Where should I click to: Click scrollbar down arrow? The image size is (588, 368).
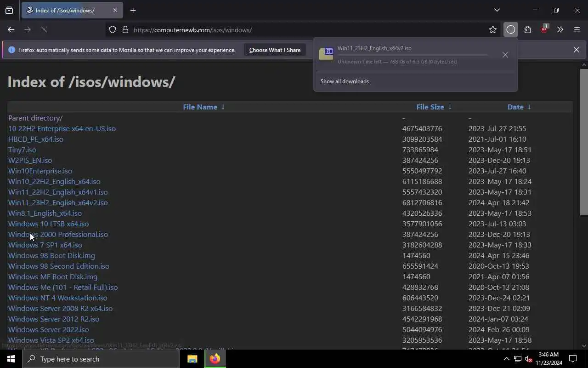coord(584,346)
